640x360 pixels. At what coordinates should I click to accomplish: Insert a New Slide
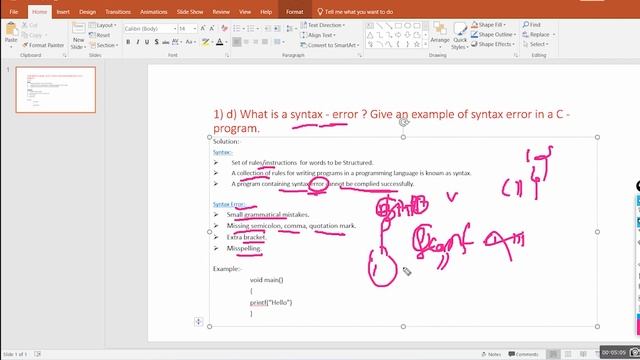tap(78, 36)
